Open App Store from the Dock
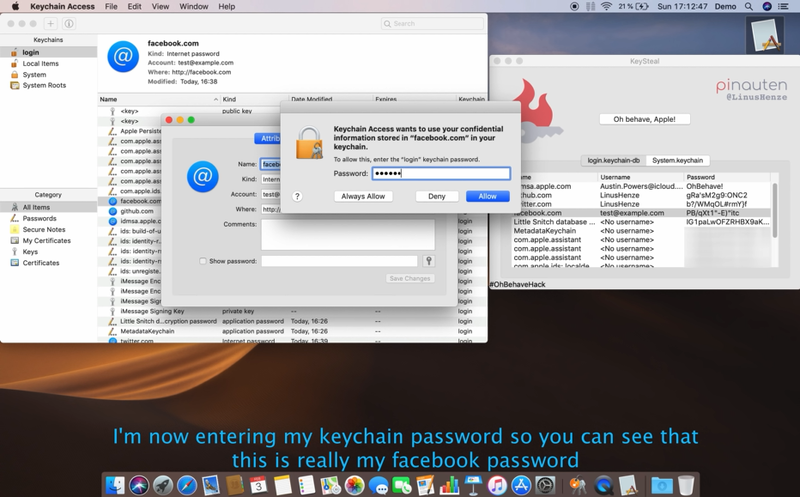This screenshot has width=800, height=497. point(521,485)
